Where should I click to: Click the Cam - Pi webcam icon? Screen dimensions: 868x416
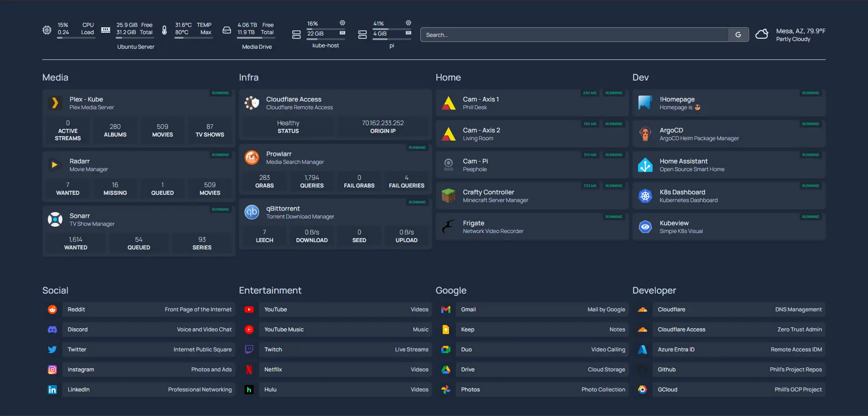pos(449,165)
